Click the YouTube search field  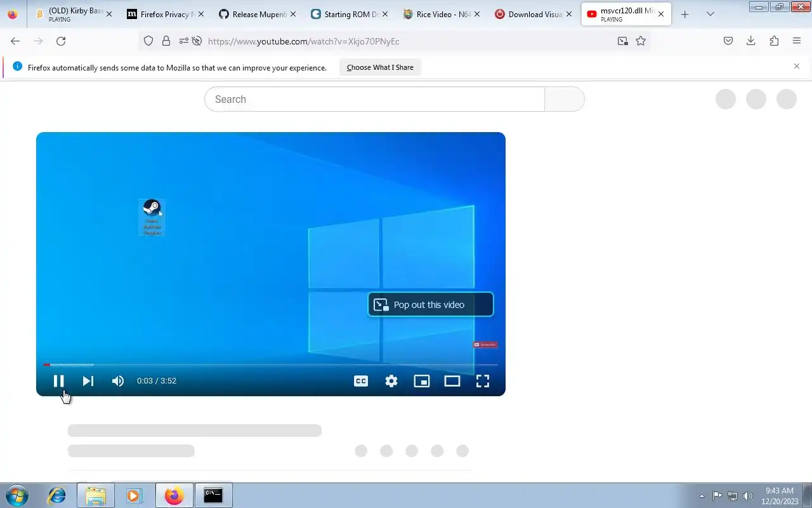point(374,99)
